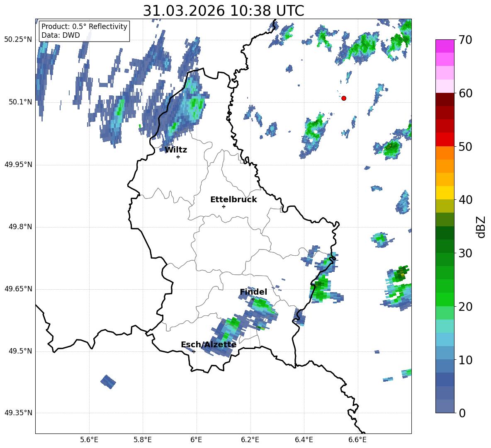Click the 5.8°E longitude label

tap(143, 440)
